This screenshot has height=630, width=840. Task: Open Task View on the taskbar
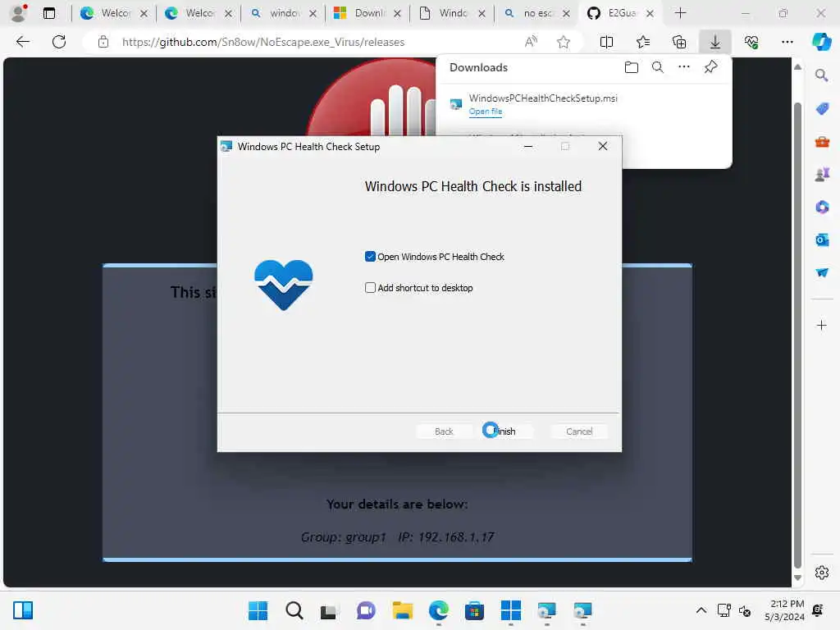point(329,610)
